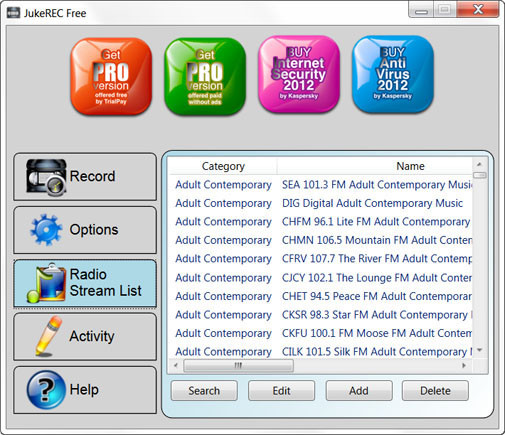Viewport: 505px width, 435px height.
Task: Switch to the Options section label
Action: click(x=94, y=230)
